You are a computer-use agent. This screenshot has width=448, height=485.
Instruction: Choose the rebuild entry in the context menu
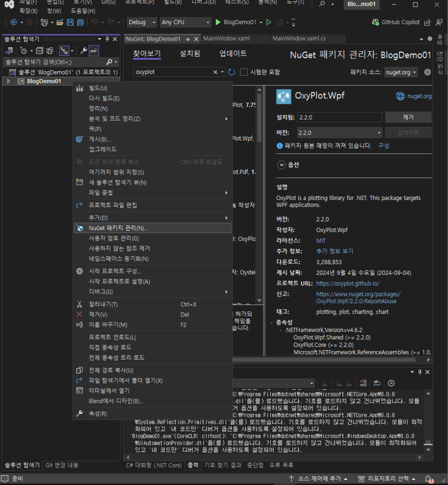point(153,99)
